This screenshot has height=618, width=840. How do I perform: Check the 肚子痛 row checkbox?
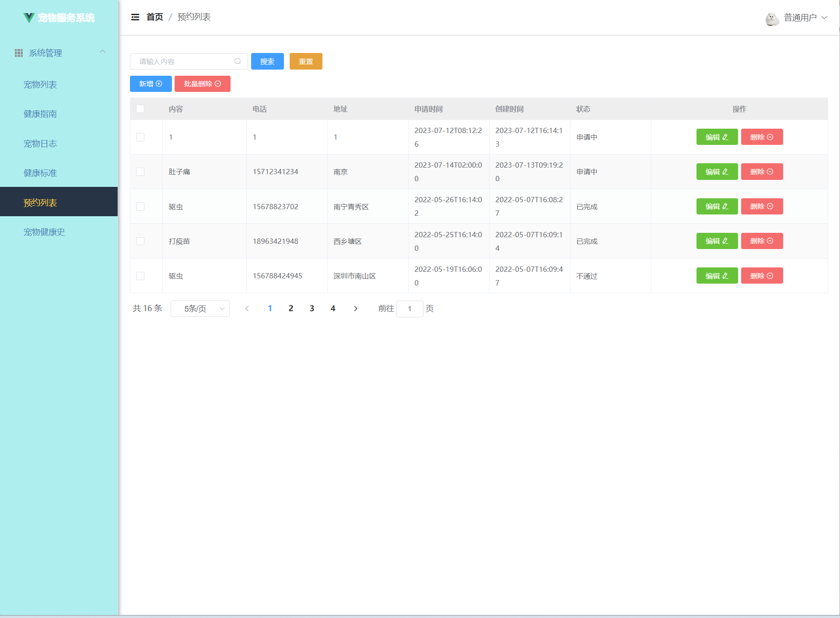[140, 172]
